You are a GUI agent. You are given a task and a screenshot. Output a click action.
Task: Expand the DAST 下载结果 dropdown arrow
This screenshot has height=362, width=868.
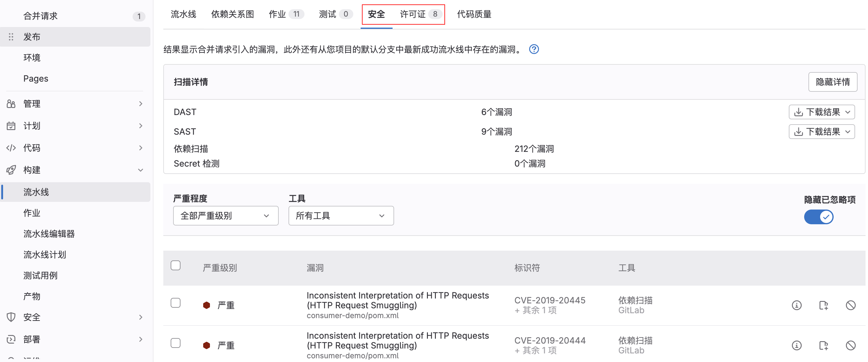[849, 112]
